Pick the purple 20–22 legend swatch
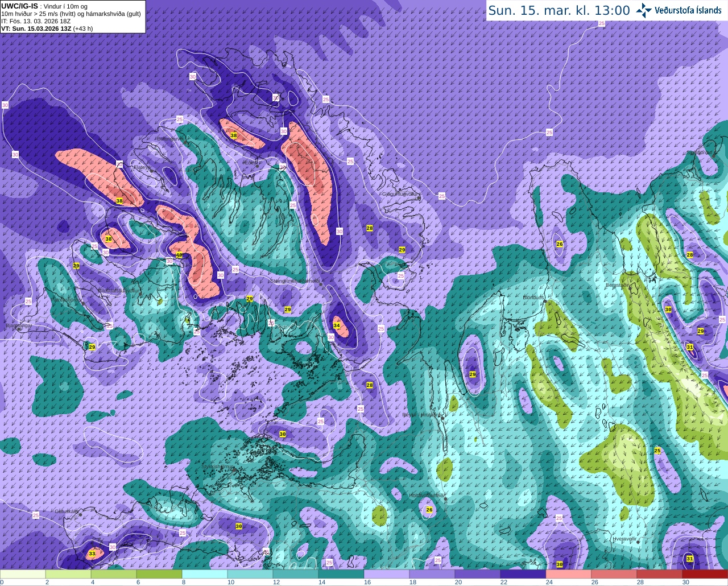Screen dimensions: 728x586 click(478, 574)
